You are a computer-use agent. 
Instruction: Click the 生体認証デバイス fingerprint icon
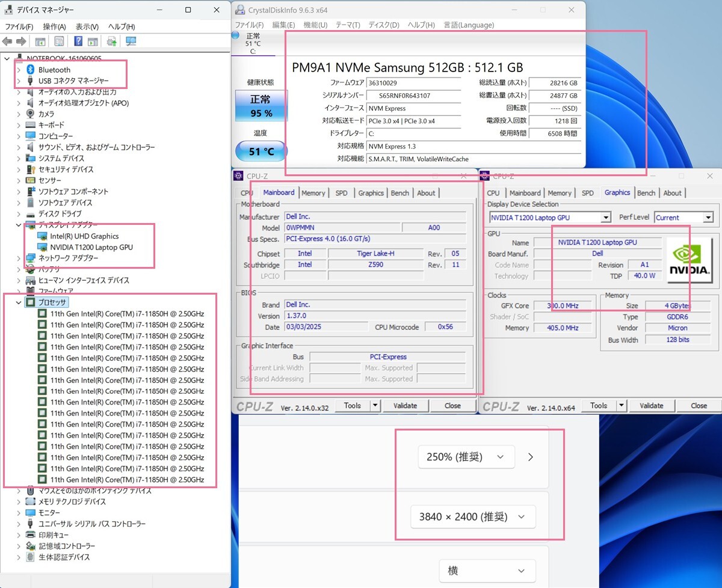[31, 557]
